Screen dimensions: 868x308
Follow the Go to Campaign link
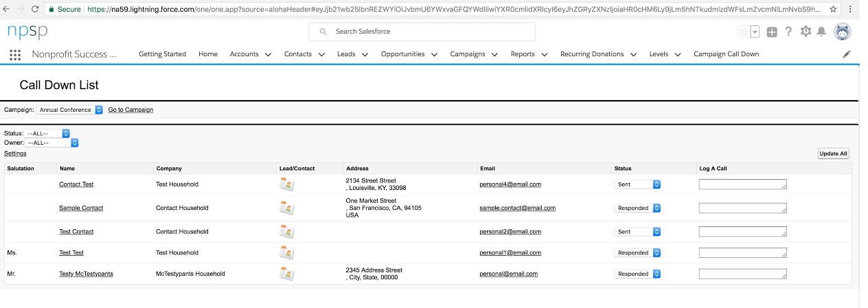click(x=130, y=110)
